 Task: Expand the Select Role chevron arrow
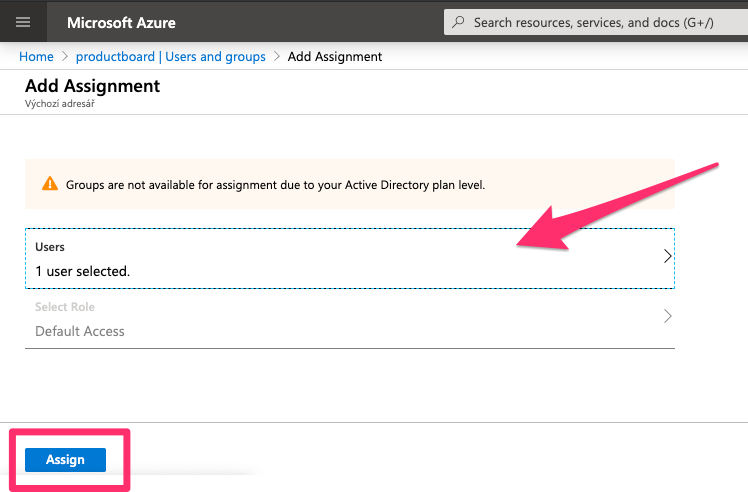(x=667, y=317)
